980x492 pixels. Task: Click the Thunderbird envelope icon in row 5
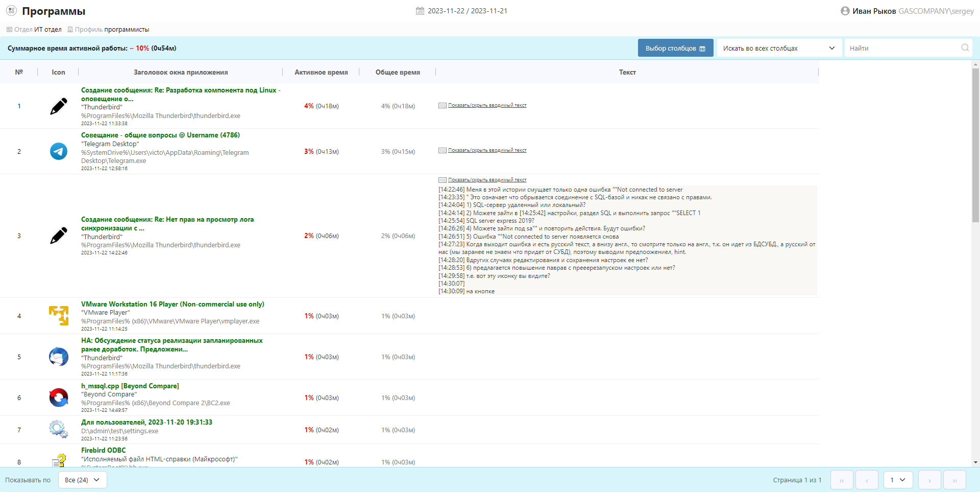59,357
